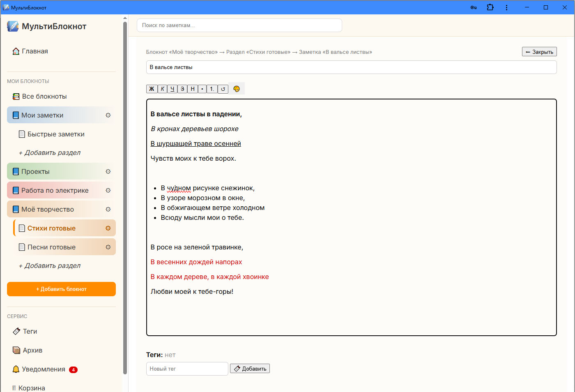Open settings gear for Мои заметки
Screen dimensions: 575x392
coord(108,115)
